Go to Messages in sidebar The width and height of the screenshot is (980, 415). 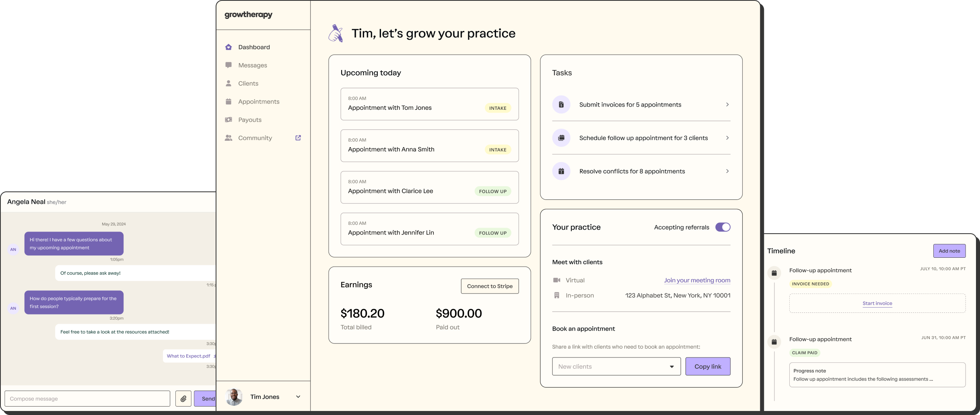point(252,65)
